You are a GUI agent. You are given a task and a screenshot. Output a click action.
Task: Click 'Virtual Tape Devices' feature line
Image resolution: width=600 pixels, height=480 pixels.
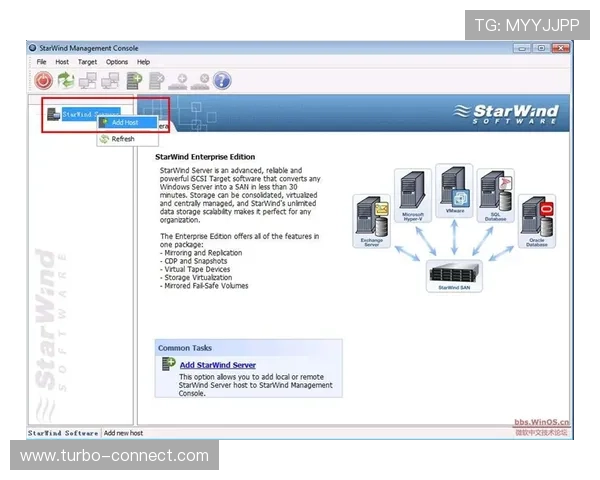pyautogui.click(x=195, y=269)
